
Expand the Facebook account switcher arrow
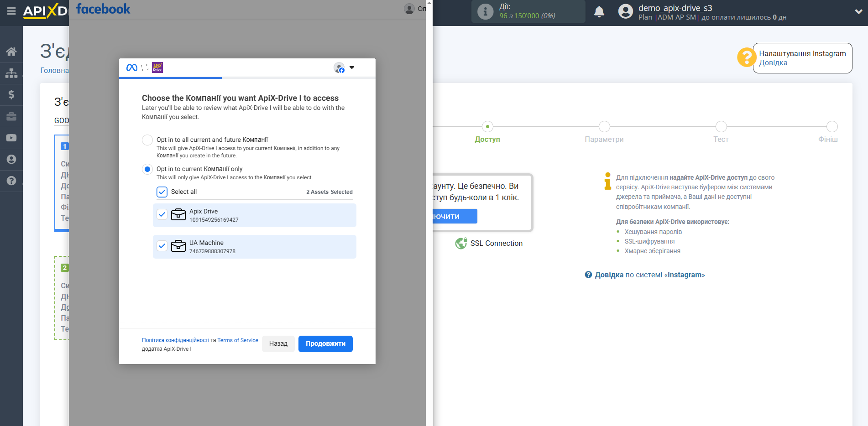coord(352,68)
